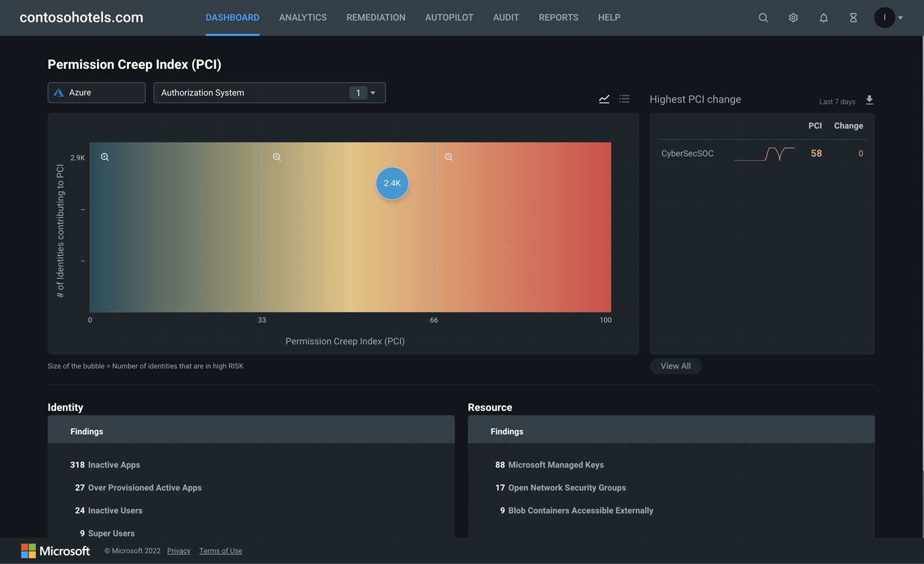Zoom into the 66-100 PCI range
The width and height of the screenshot is (924, 564).
pos(449,157)
